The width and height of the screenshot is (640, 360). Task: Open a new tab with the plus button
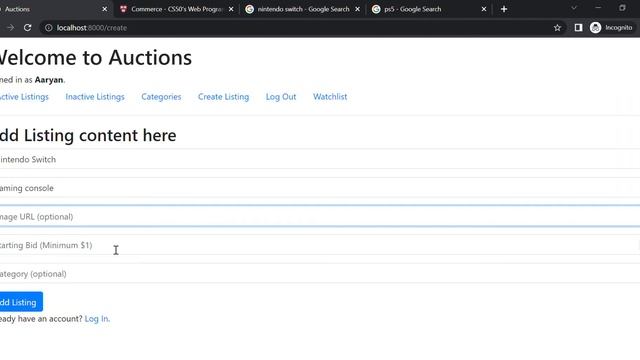[504, 9]
